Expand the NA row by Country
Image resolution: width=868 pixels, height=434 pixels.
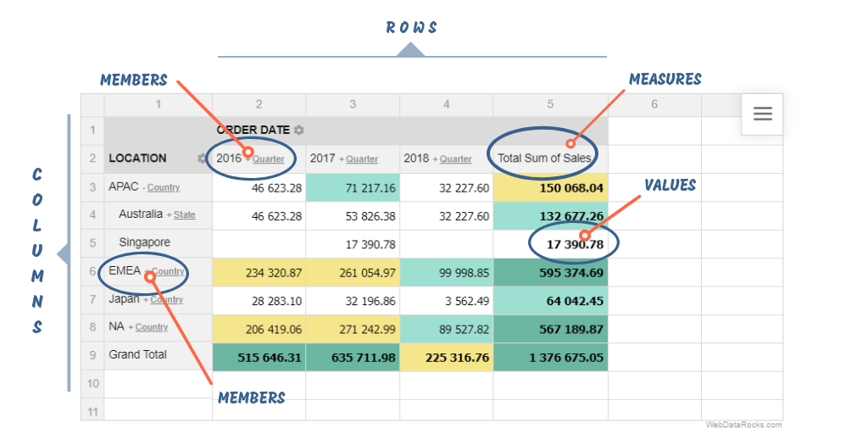click(149, 327)
